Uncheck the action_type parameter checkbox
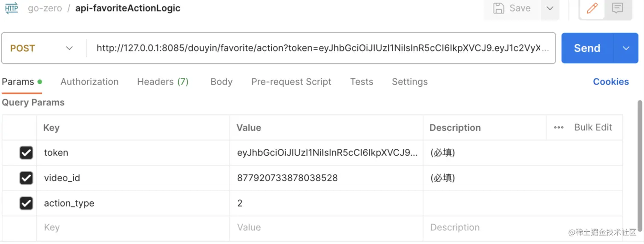This screenshot has width=644, height=244. (26, 204)
